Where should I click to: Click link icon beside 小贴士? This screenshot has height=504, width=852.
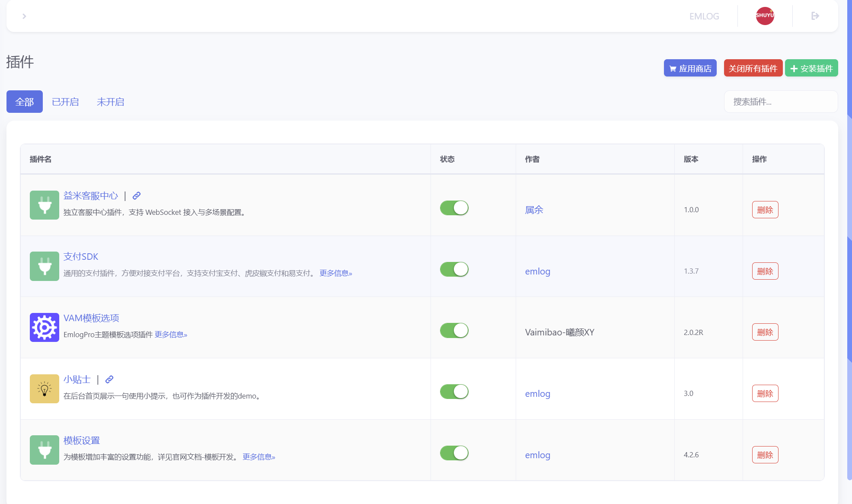(x=109, y=380)
